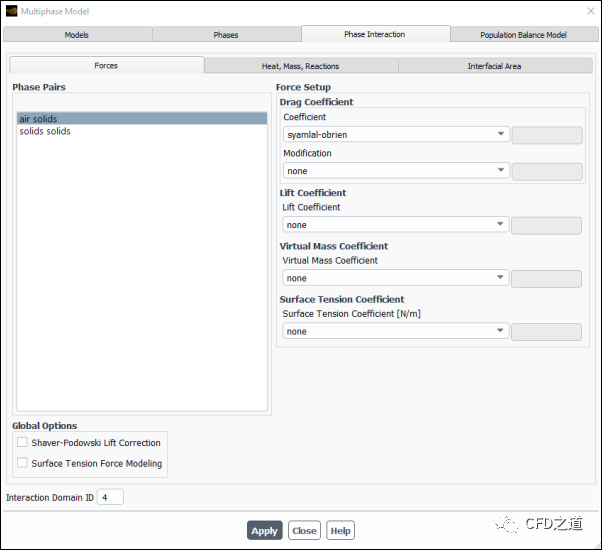Open the Surface Tension Coefficient dropdown
Viewport: 602px width, 550px height.
395,331
